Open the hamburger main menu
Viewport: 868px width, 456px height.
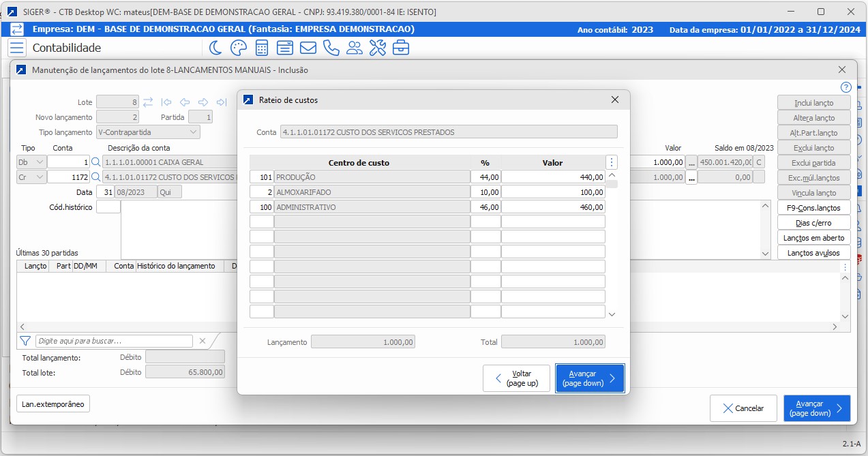point(17,48)
